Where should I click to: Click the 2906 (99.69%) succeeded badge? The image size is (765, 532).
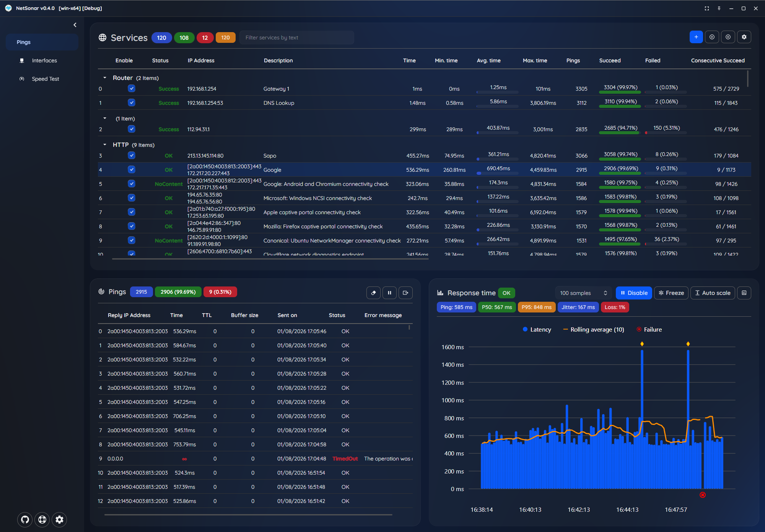178,292
